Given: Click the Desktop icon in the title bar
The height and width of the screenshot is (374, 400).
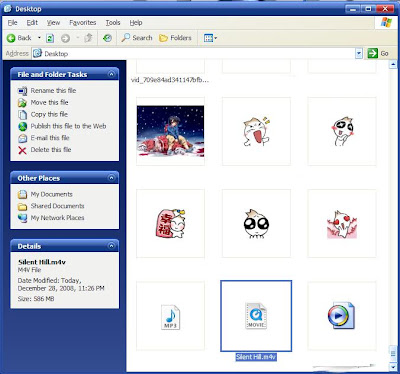Looking at the screenshot, I should [8, 9].
